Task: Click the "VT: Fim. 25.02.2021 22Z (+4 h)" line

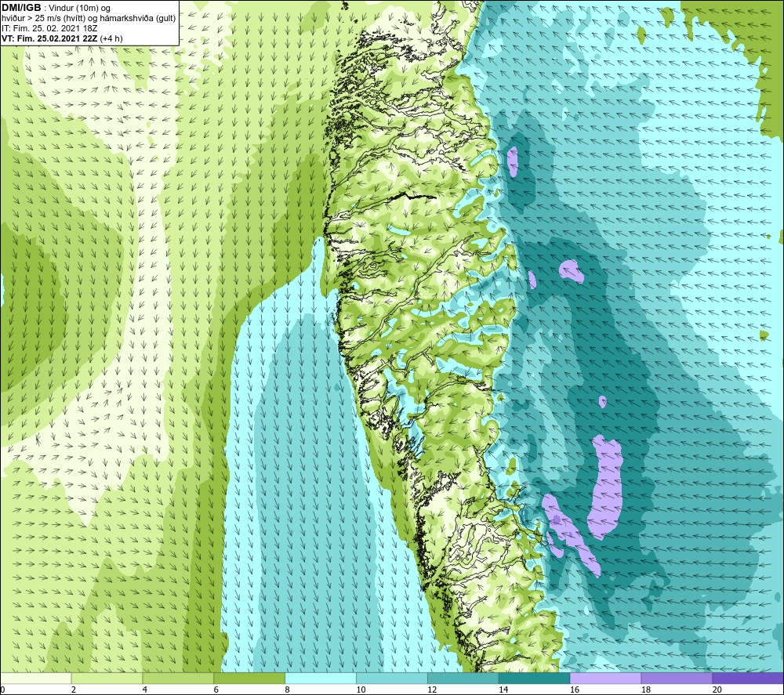Action: point(61,38)
